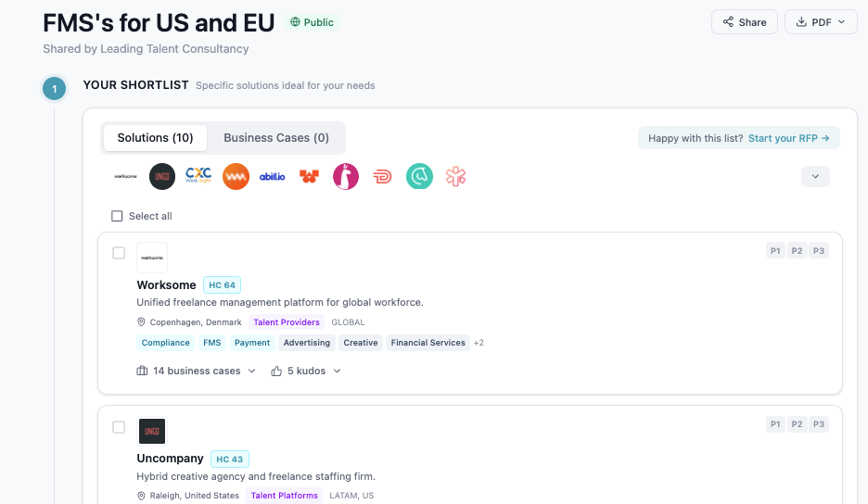Click the thumbs-up kudos icon
Image resolution: width=868 pixels, height=504 pixels.
tap(276, 372)
